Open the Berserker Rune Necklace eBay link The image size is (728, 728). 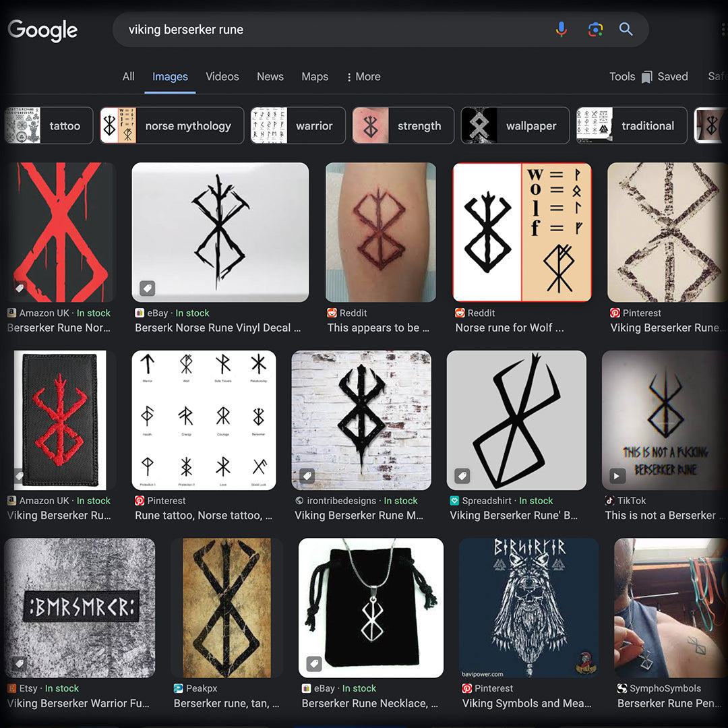click(369, 704)
